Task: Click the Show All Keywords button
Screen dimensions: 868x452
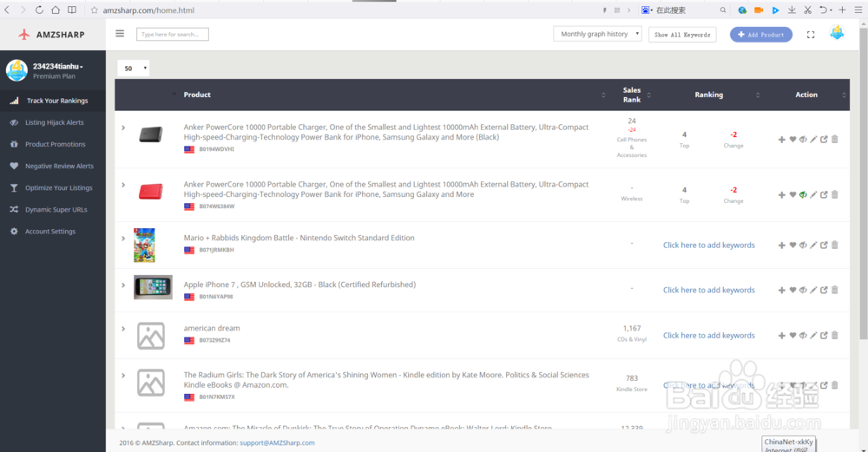Action: pos(682,35)
